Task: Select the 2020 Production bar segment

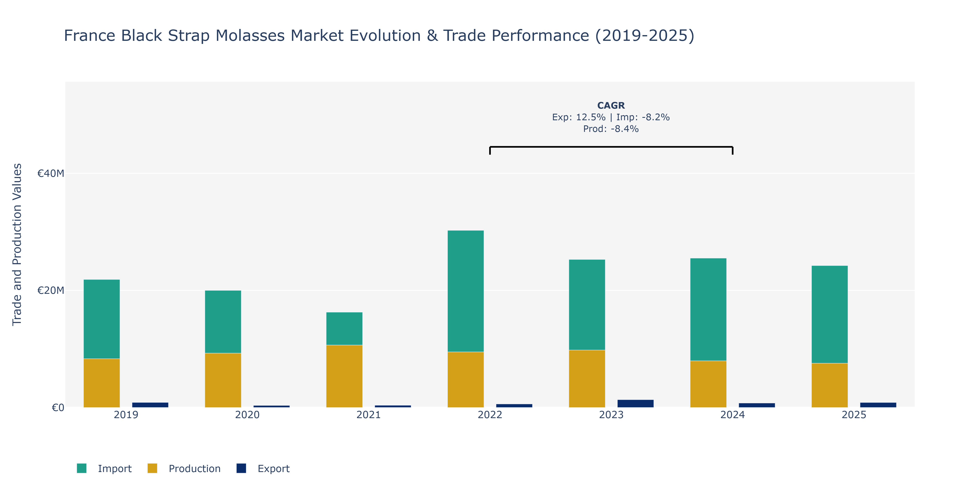Action: (223, 380)
